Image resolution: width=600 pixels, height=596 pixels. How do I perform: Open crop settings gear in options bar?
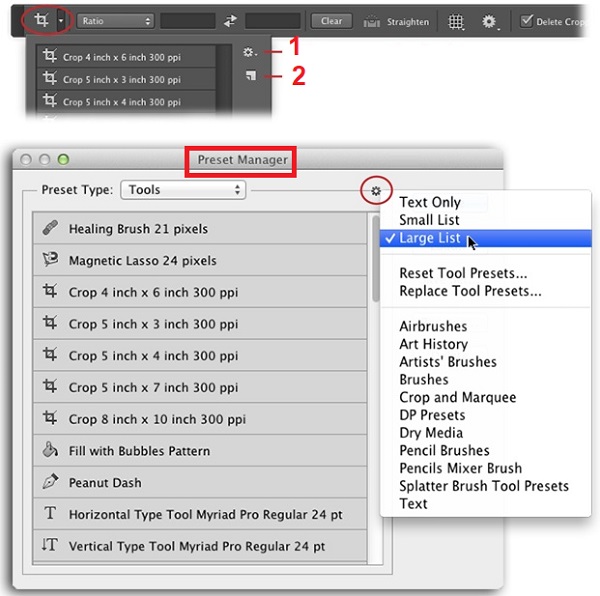pyautogui.click(x=489, y=21)
